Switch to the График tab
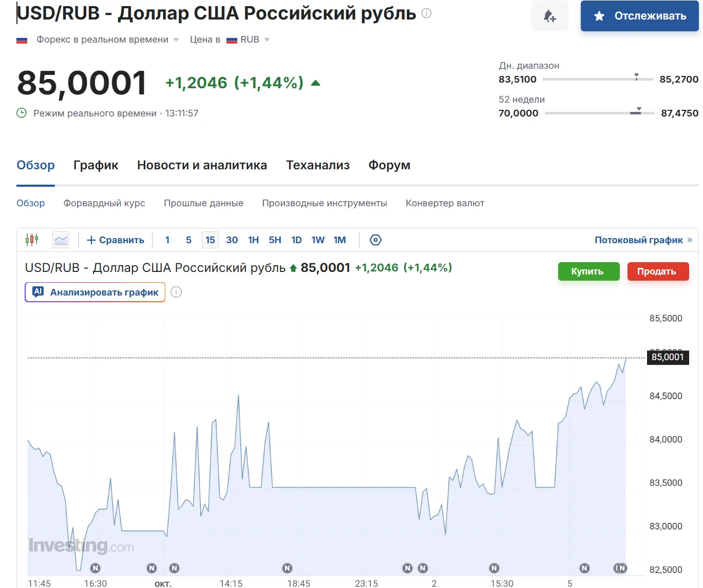Viewport: 703px width, 588px height. (96, 165)
